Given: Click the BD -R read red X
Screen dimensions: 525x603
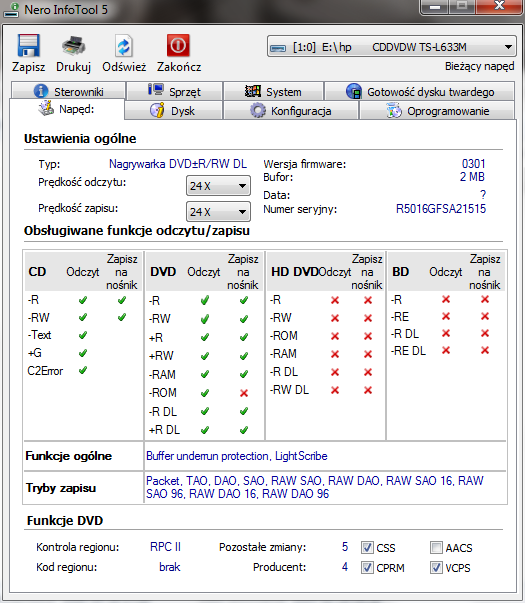Looking at the screenshot, I should pyautogui.click(x=446, y=299).
